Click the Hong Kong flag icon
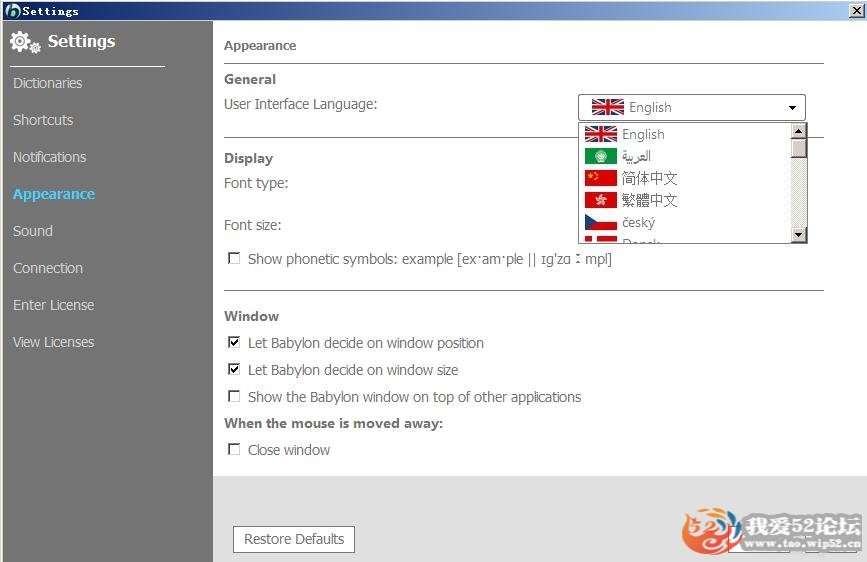The width and height of the screenshot is (867, 562). click(x=600, y=200)
